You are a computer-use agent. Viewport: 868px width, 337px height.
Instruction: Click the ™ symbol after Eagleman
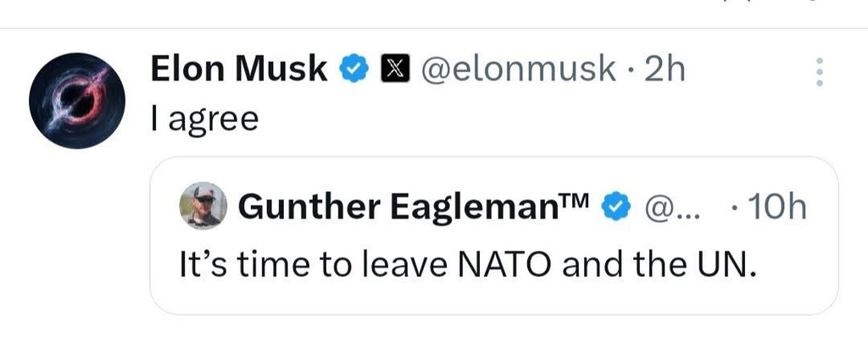(581, 199)
